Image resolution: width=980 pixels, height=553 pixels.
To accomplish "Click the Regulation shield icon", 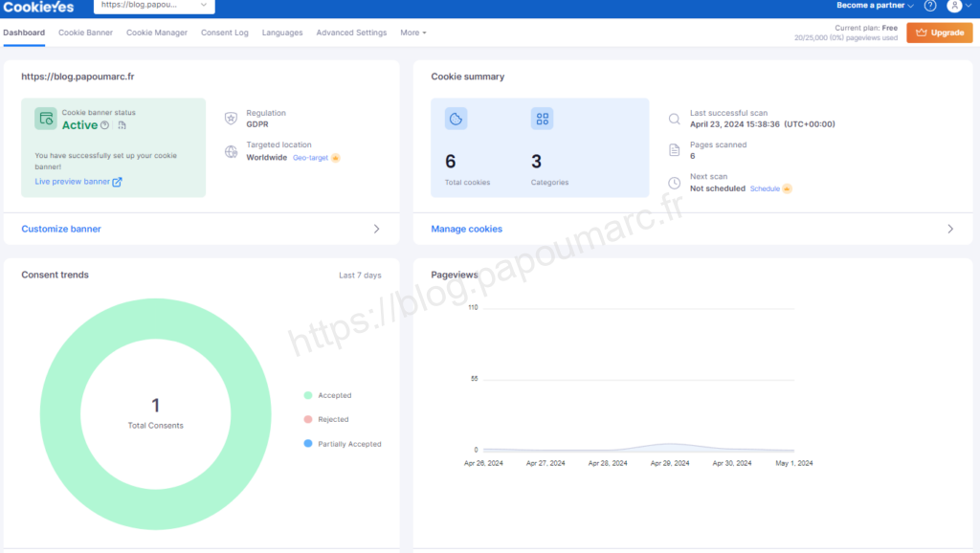I will tap(231, 119).
